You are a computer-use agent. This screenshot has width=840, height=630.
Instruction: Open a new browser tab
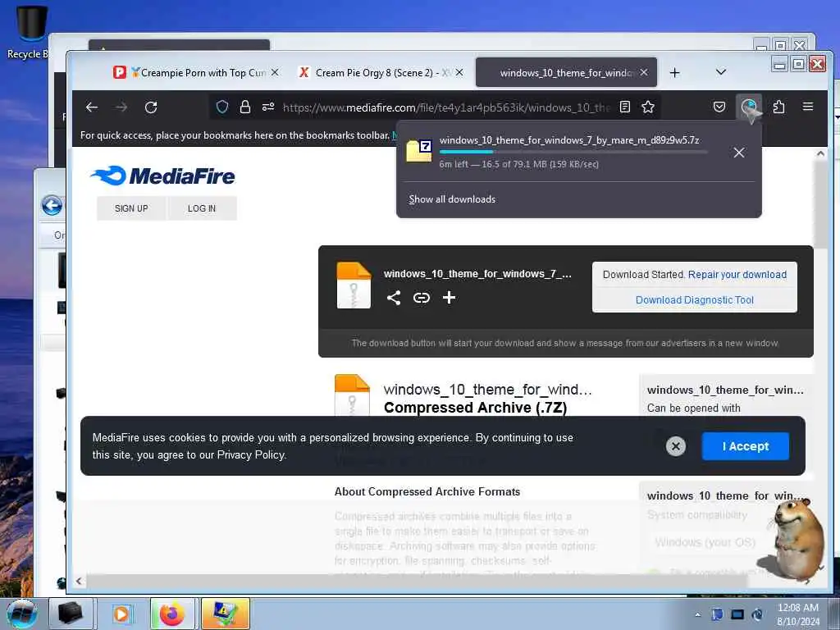[675, 72]
